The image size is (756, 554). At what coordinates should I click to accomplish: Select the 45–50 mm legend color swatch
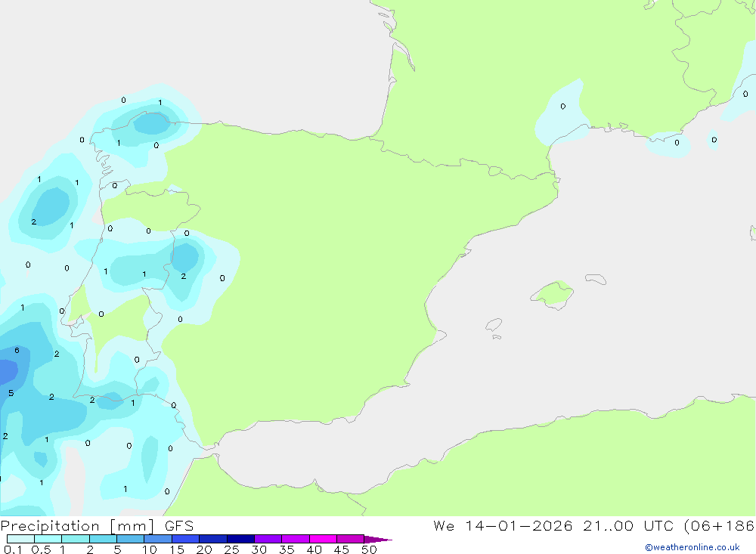pos(351,539)
